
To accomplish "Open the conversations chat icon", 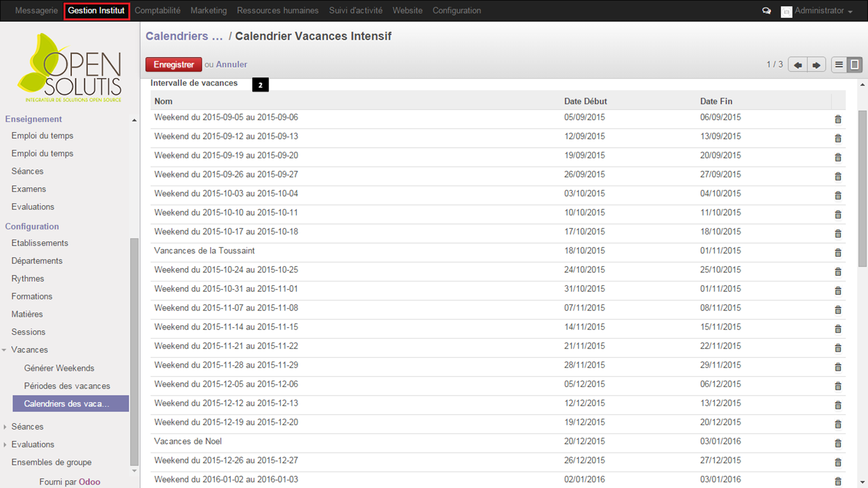I will (767, 11).
